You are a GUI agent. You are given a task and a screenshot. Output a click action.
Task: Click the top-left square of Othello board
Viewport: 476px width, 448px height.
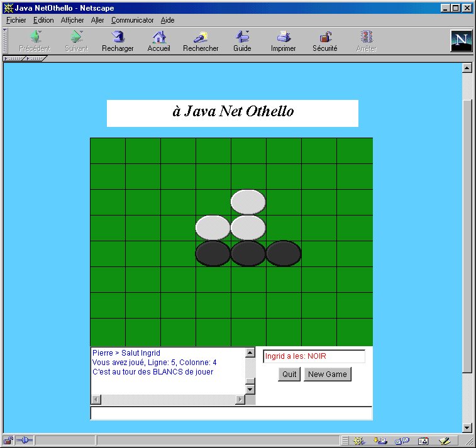(x=108, y=151)
